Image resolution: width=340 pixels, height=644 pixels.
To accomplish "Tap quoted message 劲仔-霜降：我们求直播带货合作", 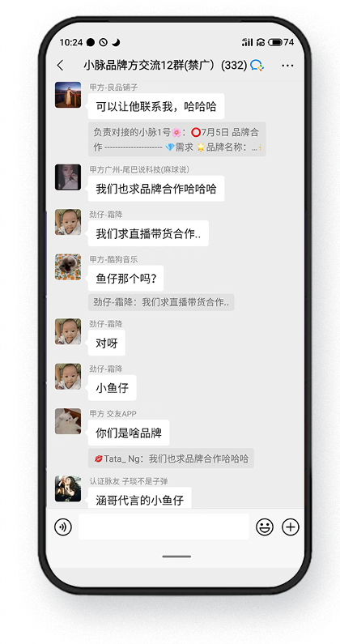I will tap(161, 302).
